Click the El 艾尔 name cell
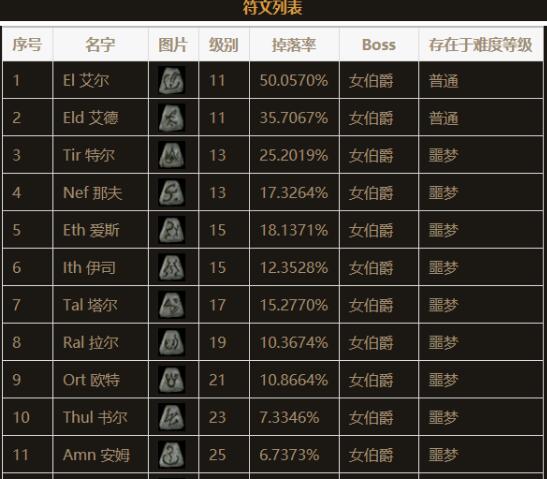 (x=100, y=81)
